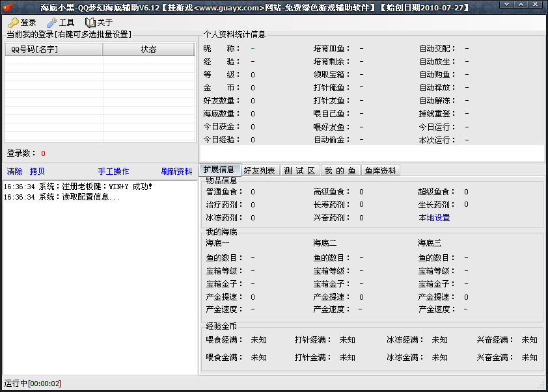Viewport: 548px width, 392px height.
Task: Click the red fish app icon in title bar
Action: coord(8,7)
